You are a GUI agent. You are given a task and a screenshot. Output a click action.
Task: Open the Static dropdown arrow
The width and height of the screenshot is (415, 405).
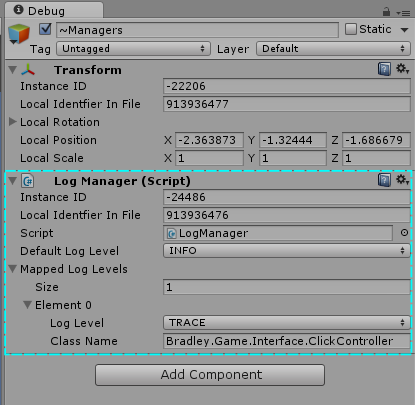click(x=404, y=30)
